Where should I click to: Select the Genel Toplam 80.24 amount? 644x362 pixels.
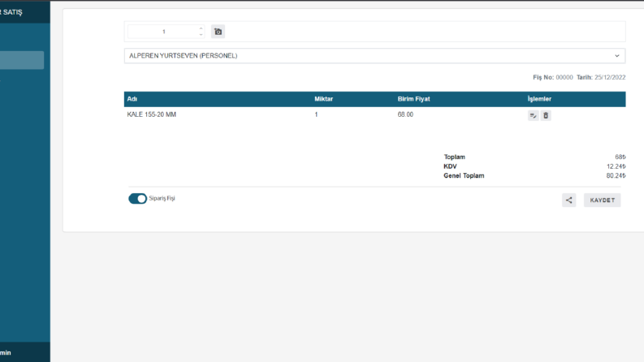(616, 175)
